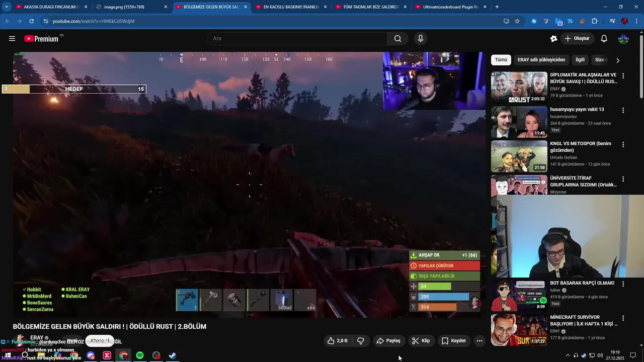Screen dimensions: 644x362
Task: Bookmark this page with the star icon
Action: tap(517, 21)
